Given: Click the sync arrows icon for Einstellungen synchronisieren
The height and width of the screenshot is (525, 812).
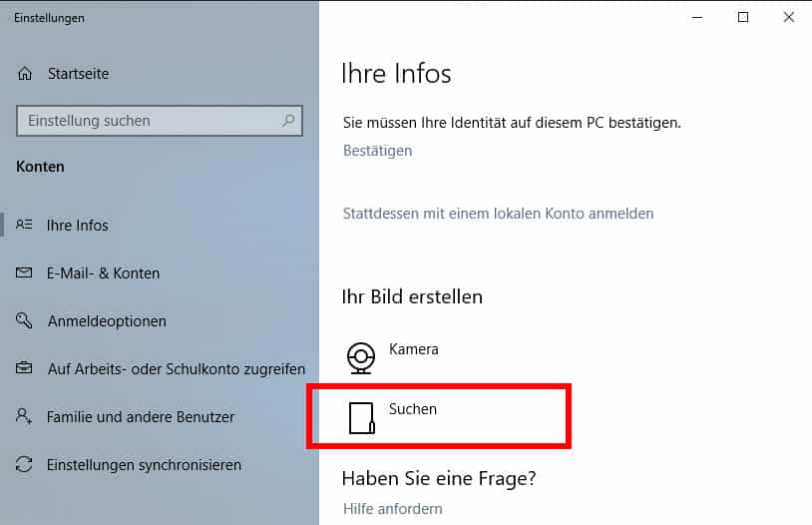Looking at the screenshot, I should pos(24,464).
